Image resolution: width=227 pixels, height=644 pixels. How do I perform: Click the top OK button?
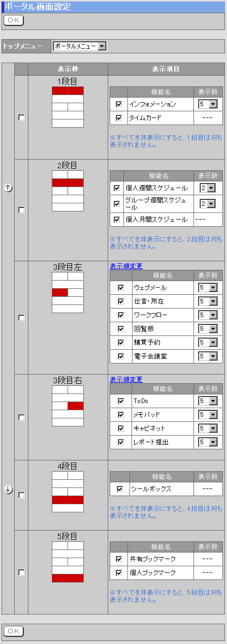[x=14, y=20]
